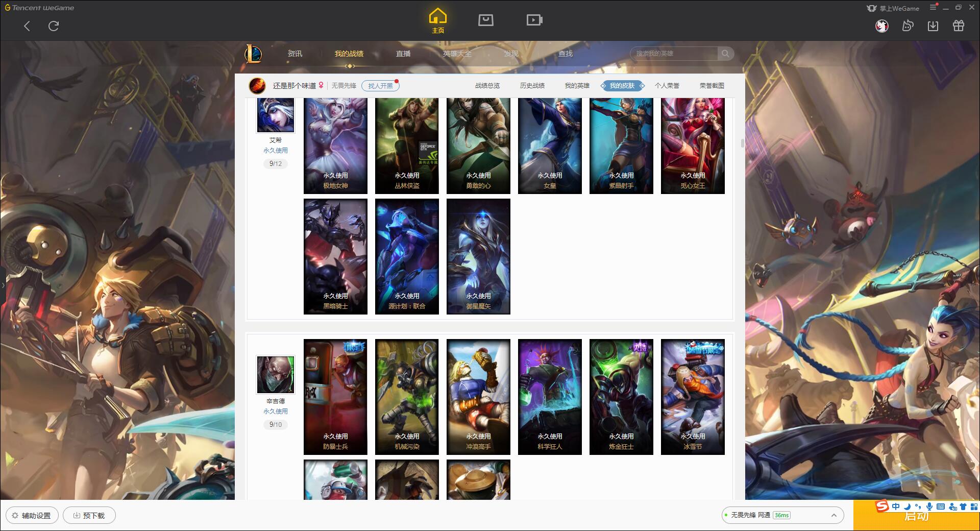Open the 紫晶射手 skin card
Screen dimensions: 980x531
point(621,146)
